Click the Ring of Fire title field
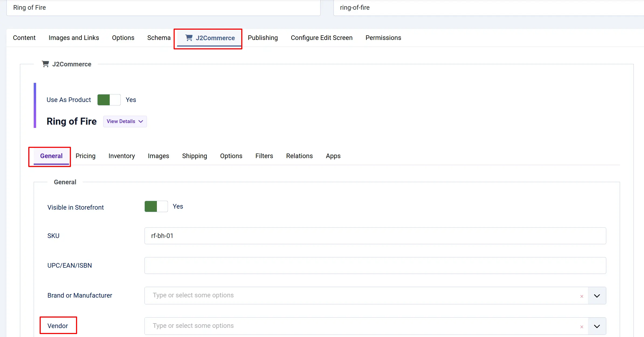Image resolution: width=644 pixels, height=337 pixels. pyautogui.click(x=163, y=8)
